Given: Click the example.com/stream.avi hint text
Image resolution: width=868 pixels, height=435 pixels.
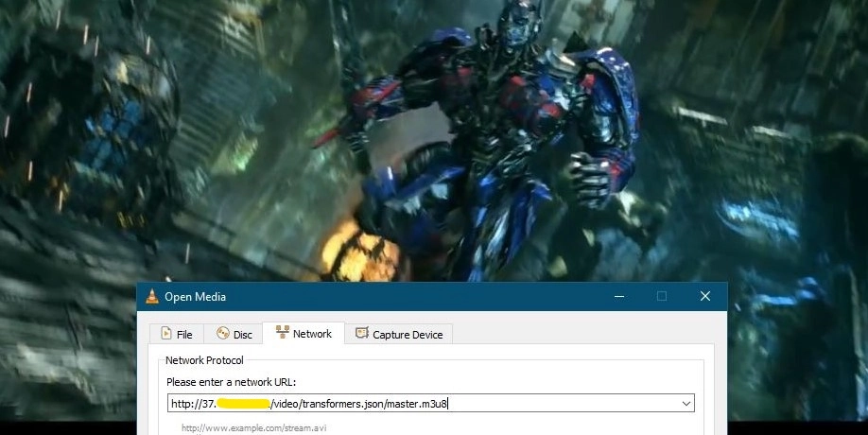Looking at the screenshot, I should tap(254, 427).
